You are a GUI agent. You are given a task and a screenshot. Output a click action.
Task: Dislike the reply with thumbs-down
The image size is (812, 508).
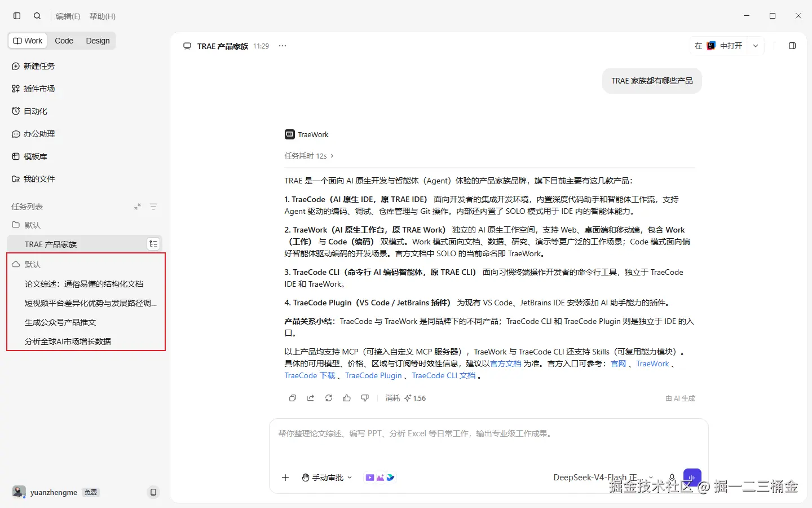365,398
